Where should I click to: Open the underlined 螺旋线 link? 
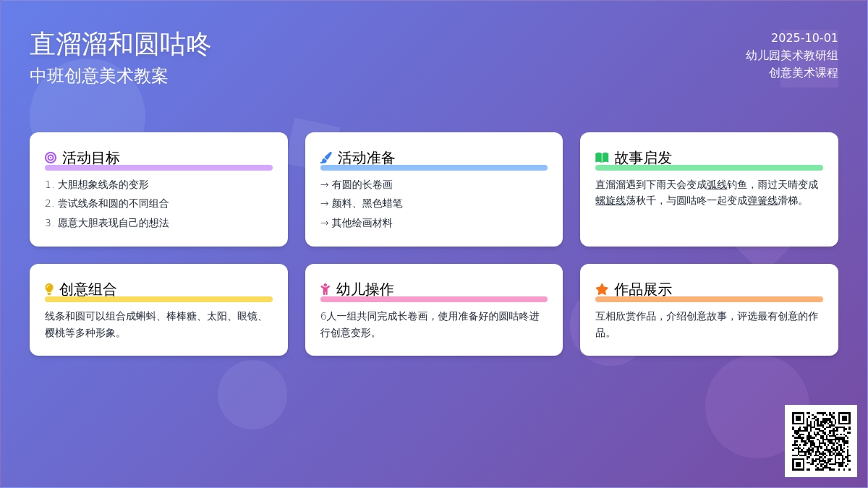coord(610,200)
